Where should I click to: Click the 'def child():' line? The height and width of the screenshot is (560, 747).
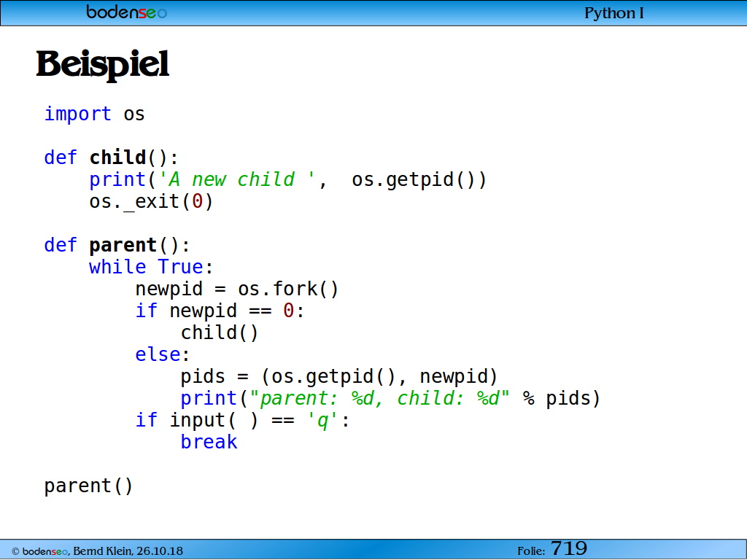point(111,157)
